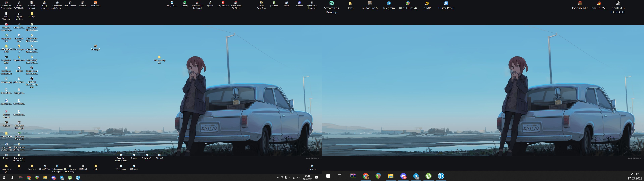Screen dimensions: 644x181
Task: Open the Logitech G HUB shortcut
Action: click(x=6, y=60)
